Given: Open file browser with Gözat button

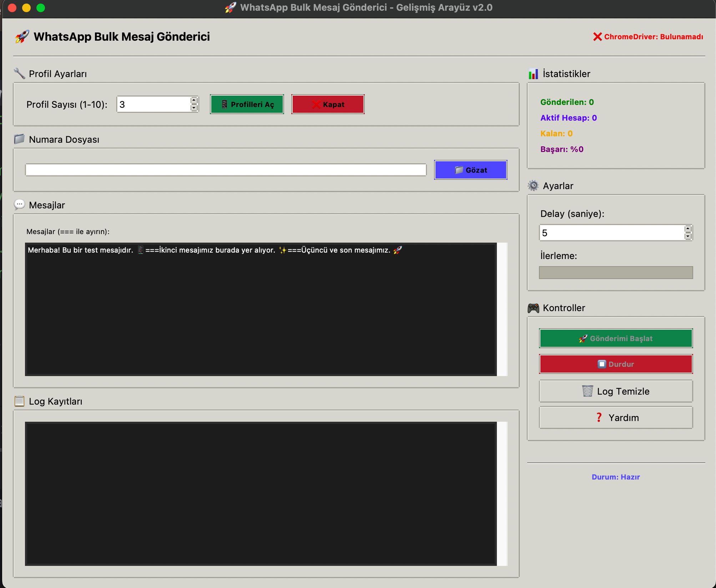Looking at the screenshot, I should [x=470, y=170].
